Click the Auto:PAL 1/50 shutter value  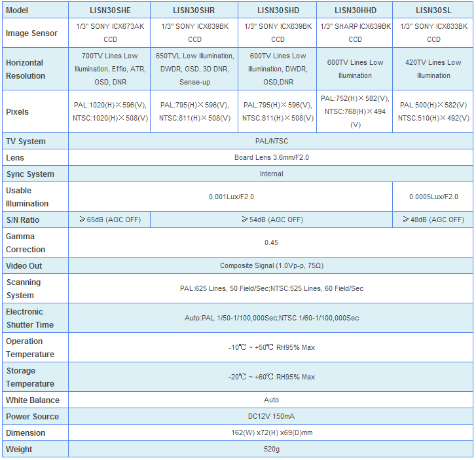[271, 318]
